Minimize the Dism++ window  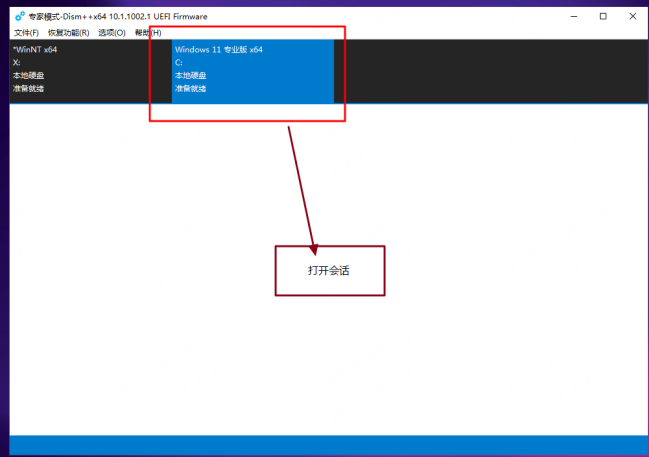[x=574, y=17]
